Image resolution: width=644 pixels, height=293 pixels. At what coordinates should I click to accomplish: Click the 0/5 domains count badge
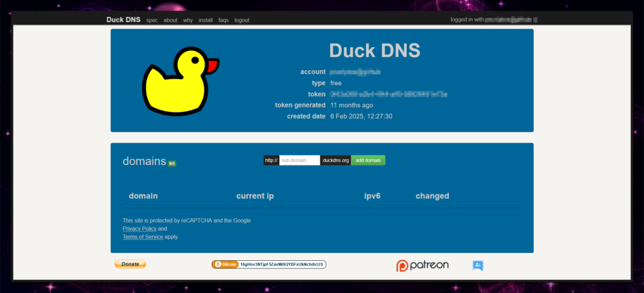coord(172,163)
